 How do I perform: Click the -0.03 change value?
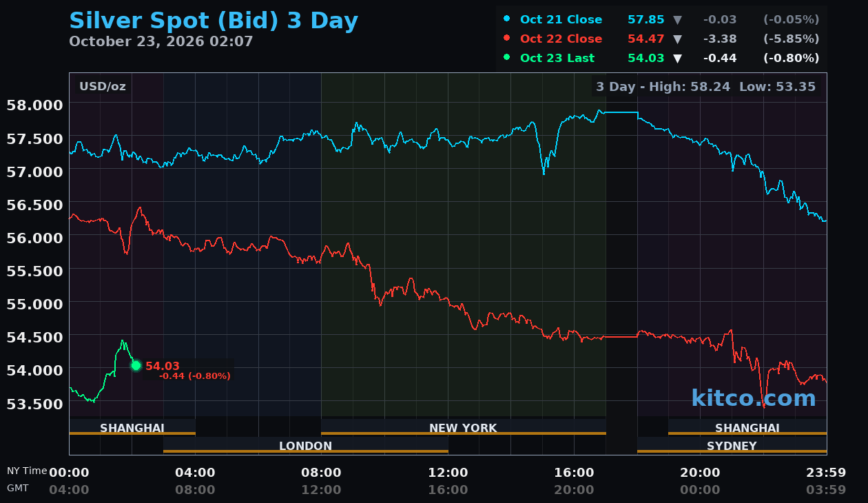[x=719, y=19]
